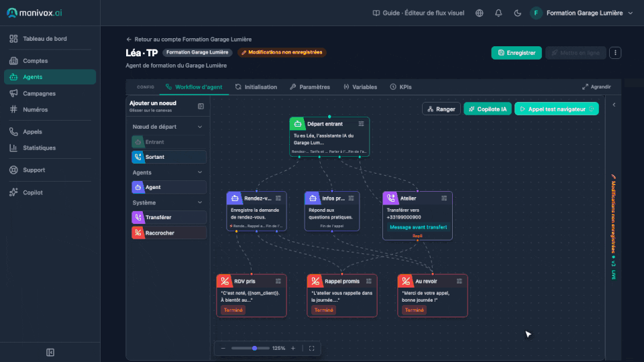Select the Transférer node item

tap(169, 217)
